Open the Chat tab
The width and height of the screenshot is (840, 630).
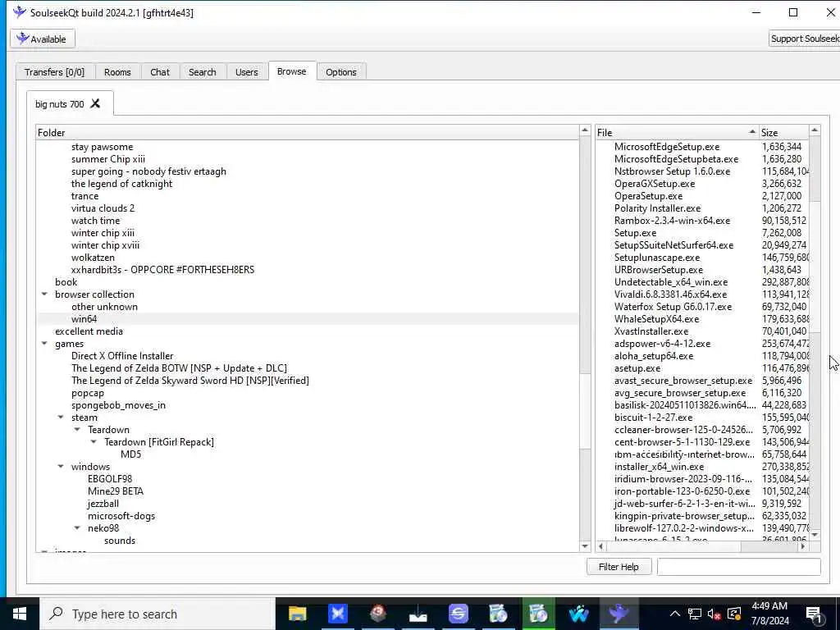click(160, 72)
